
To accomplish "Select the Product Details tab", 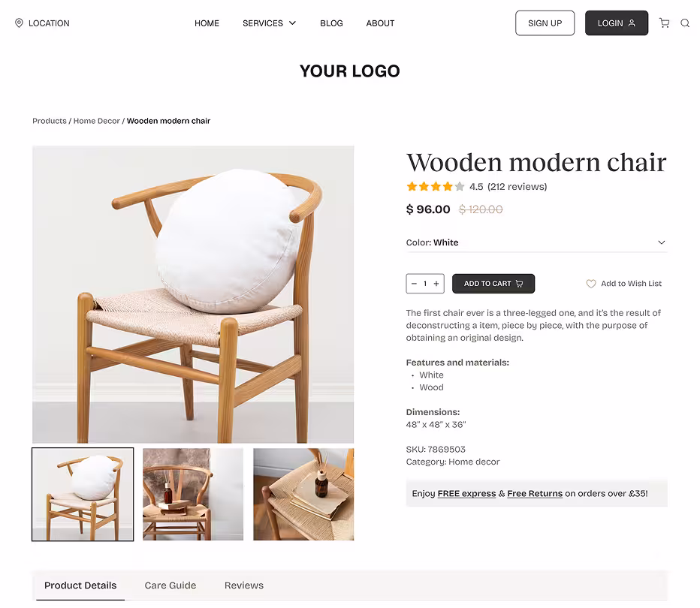I will [x=80, y=585].
